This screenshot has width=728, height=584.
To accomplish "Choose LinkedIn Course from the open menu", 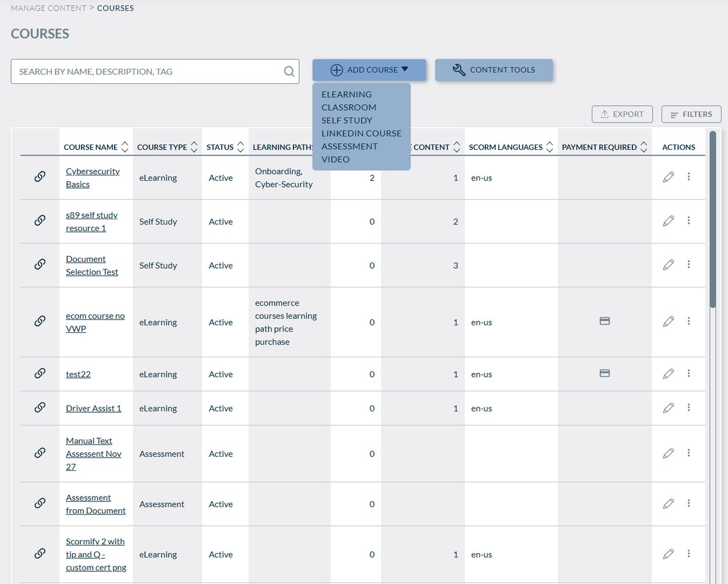I will click(362, 133).
